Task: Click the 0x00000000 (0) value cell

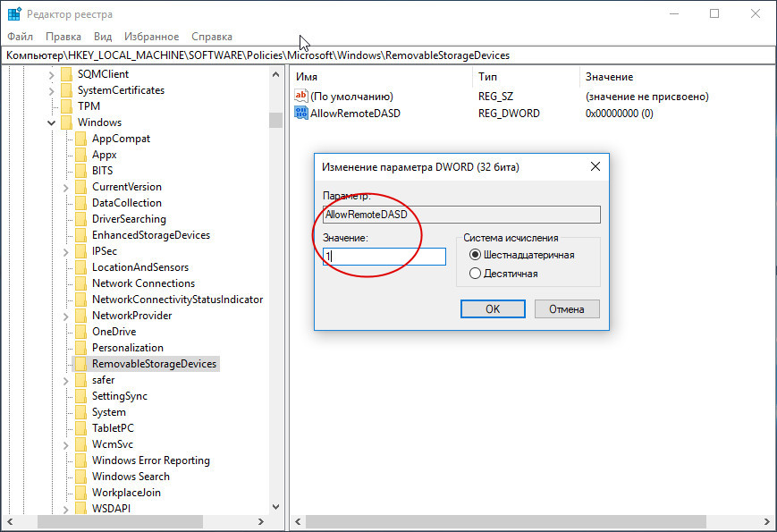Action: [x=620, y=114]
